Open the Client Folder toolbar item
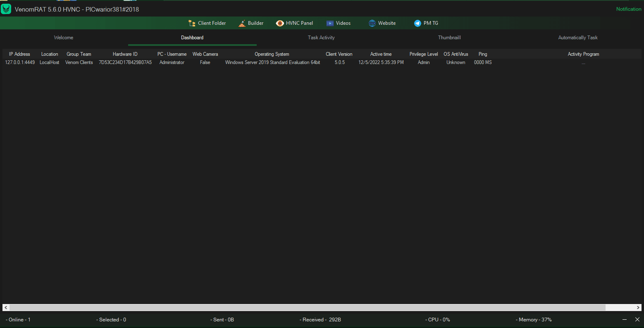The height and width of the screenshot is (328, 644). click(x=207, y=23)
